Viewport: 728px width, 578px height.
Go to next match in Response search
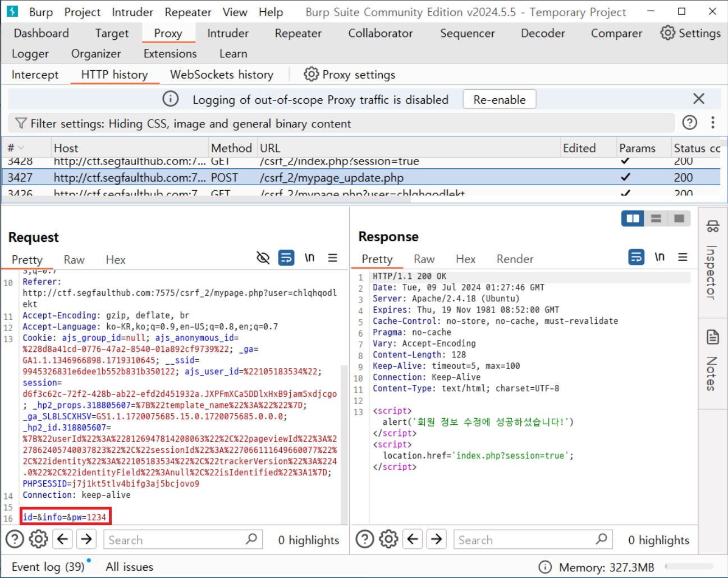point(437,539)
